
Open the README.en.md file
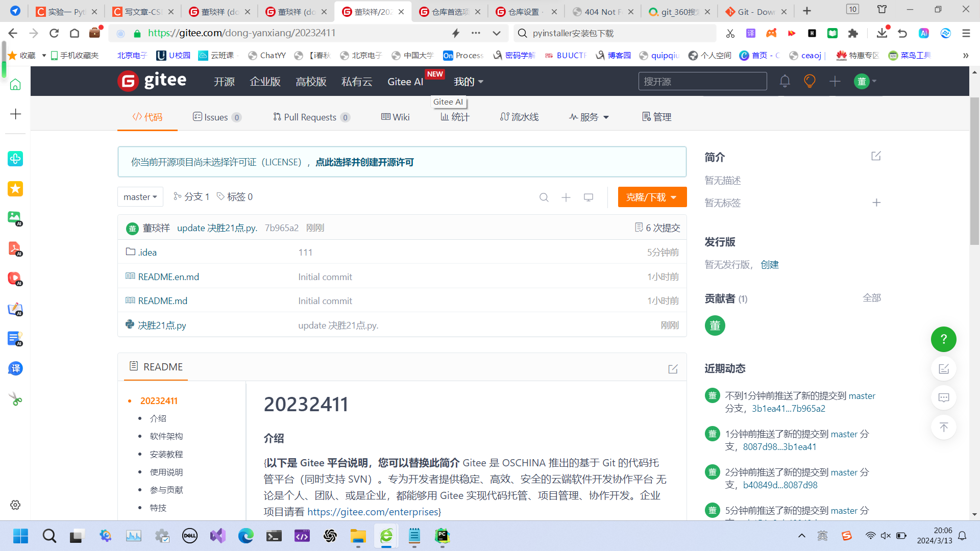[168, 277]
